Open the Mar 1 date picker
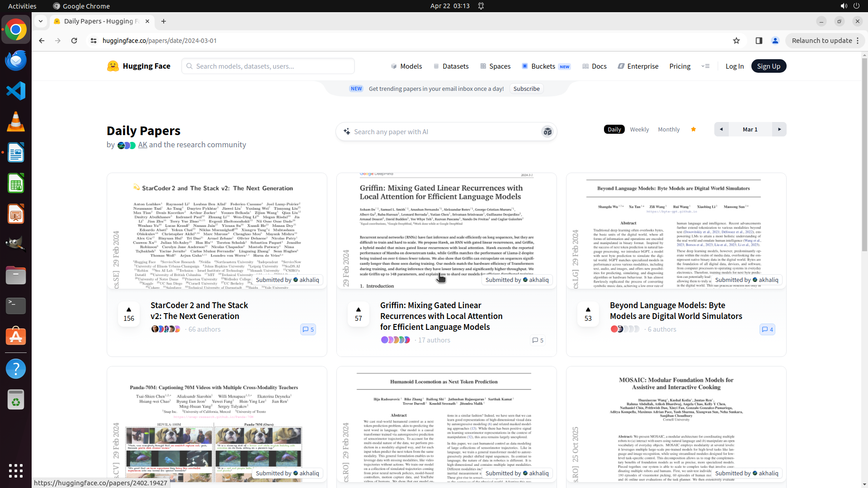Screen dimensions: 868x488 point(750,129)
